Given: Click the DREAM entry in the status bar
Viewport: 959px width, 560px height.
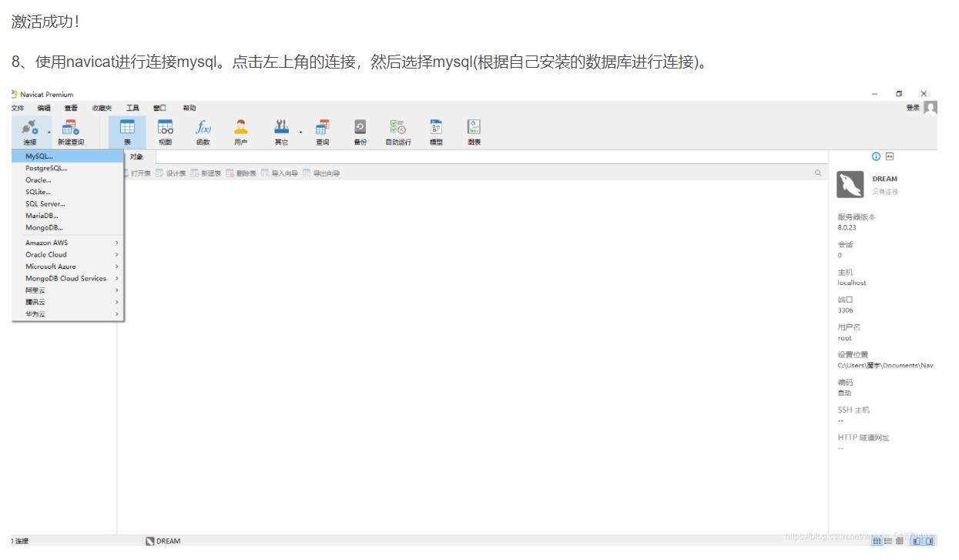Looking at the screenshot, I should pyautogui.click(x=163, y=541).
